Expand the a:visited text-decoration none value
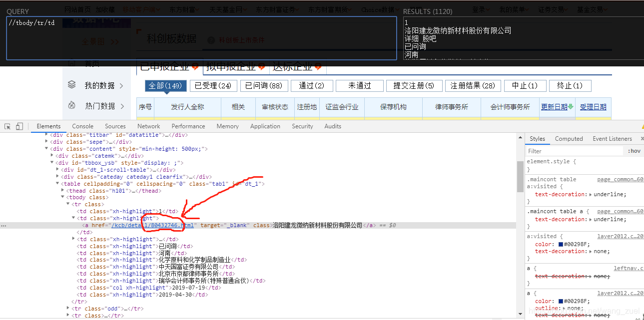Screen dimensions: 644x320 (590, 252)
